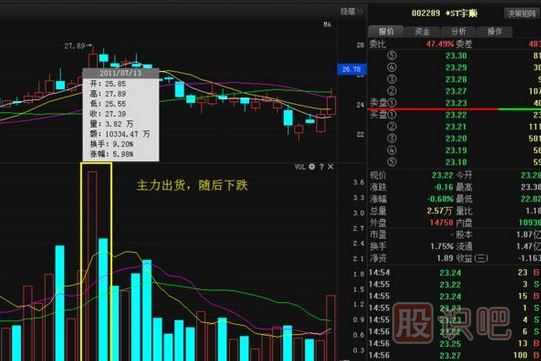The image size is (541, 361).
Task: Click the tooltip 涨幅：5.98% line
Action: (x=112, y=154)
